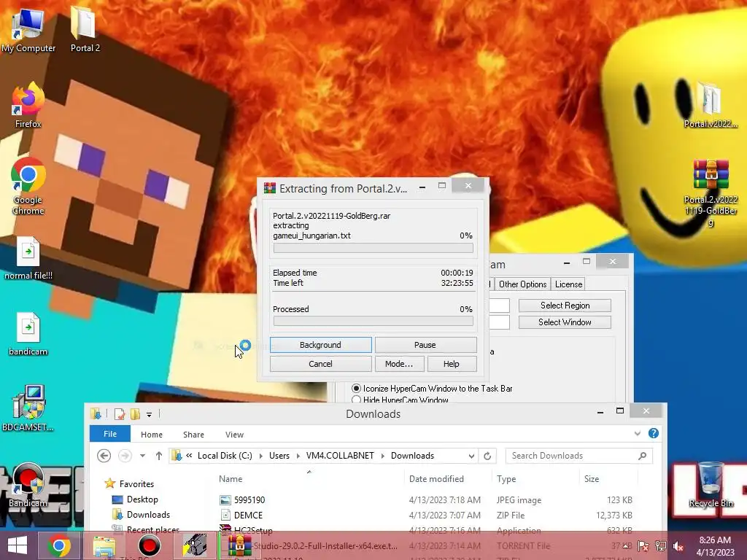Select Desktop under Favorites
This screenshot has height=560, width=747.
142,499
